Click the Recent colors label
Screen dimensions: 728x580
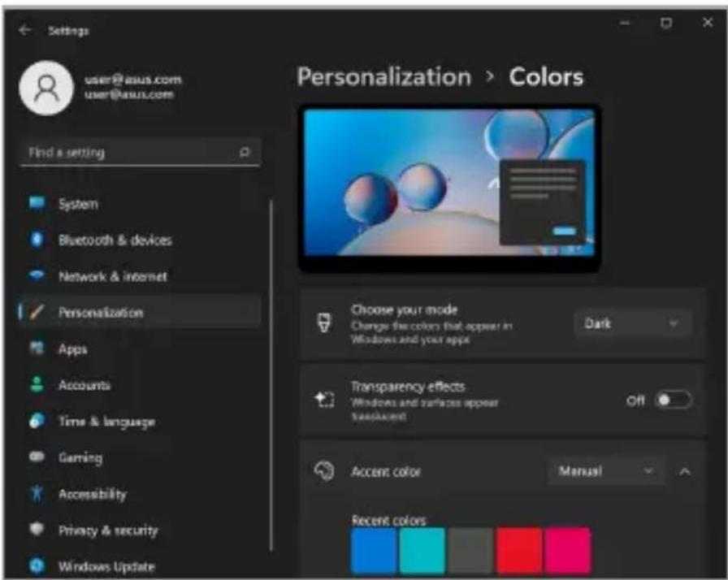(x=388, y=520)
